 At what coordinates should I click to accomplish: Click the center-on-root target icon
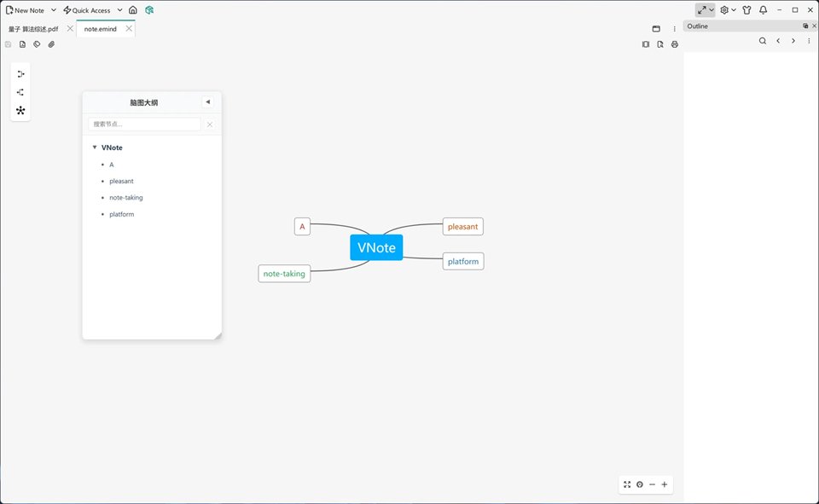[640, 484]
